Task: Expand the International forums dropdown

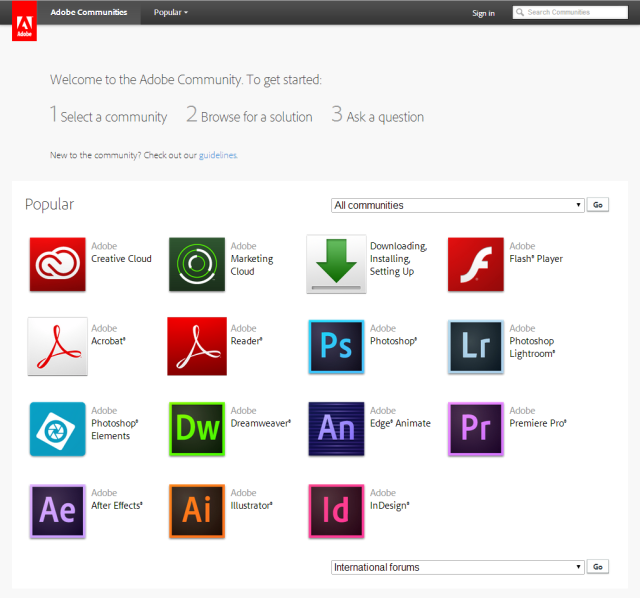Action: point(458,567)
